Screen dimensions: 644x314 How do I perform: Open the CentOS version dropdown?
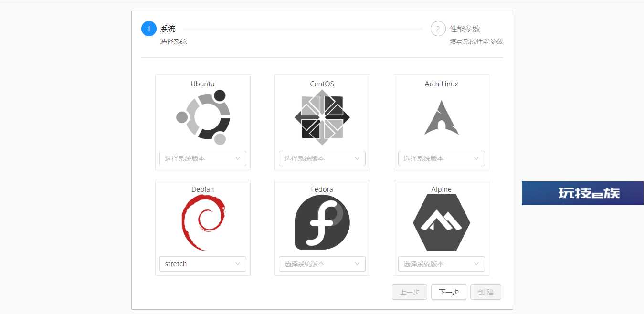coord(322,158)
